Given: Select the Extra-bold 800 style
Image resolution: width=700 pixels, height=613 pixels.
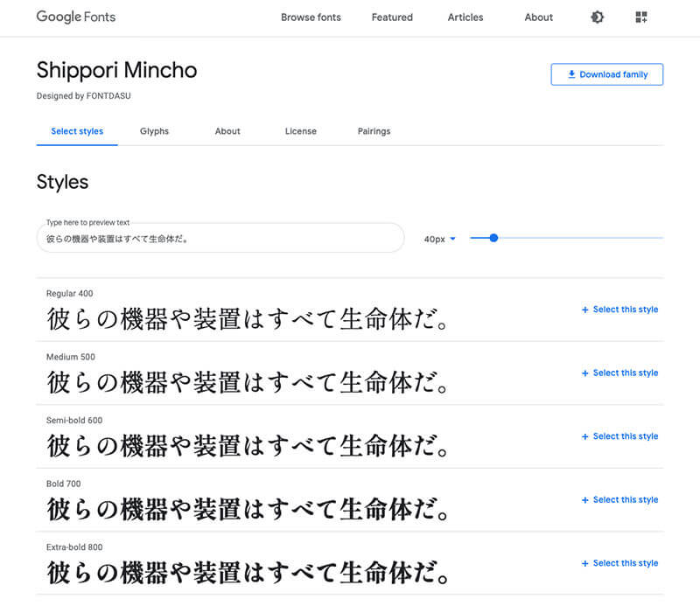Looking at the screenshot, I should tap(619, 563).
